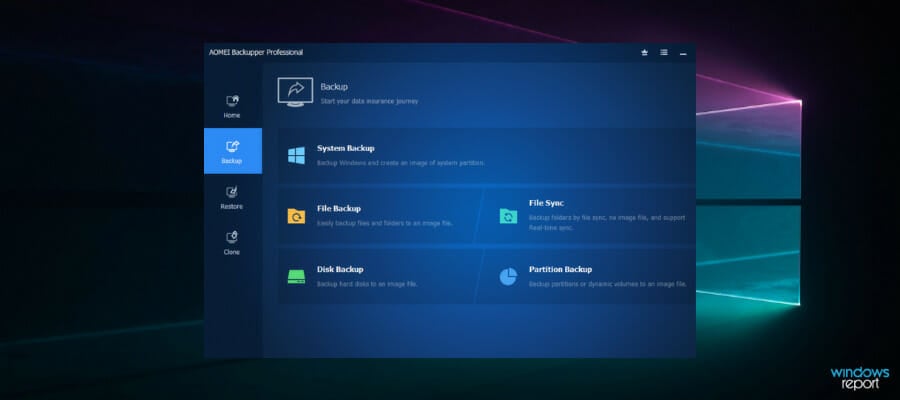Click the Backup heading at top
This screenshot has height=400, width=900.
coord(334,87)
